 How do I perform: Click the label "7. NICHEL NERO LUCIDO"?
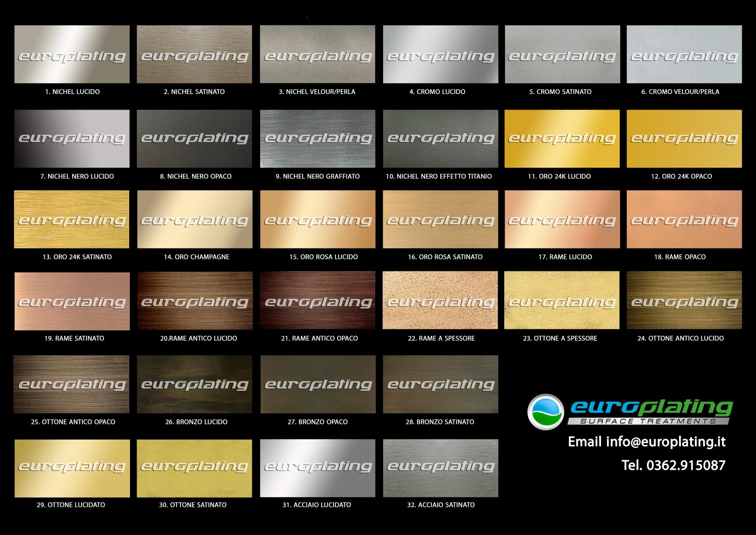[x=77, y=177]
